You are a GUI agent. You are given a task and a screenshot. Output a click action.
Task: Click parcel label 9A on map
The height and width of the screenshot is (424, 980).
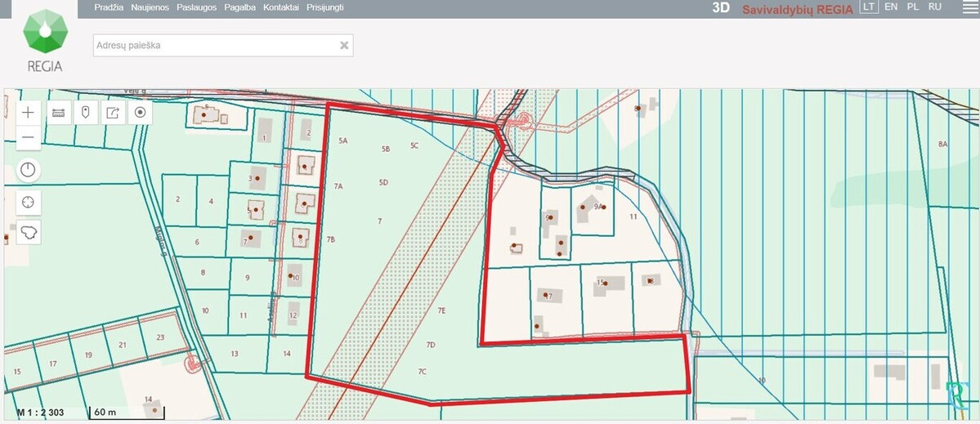coord(598,206)
